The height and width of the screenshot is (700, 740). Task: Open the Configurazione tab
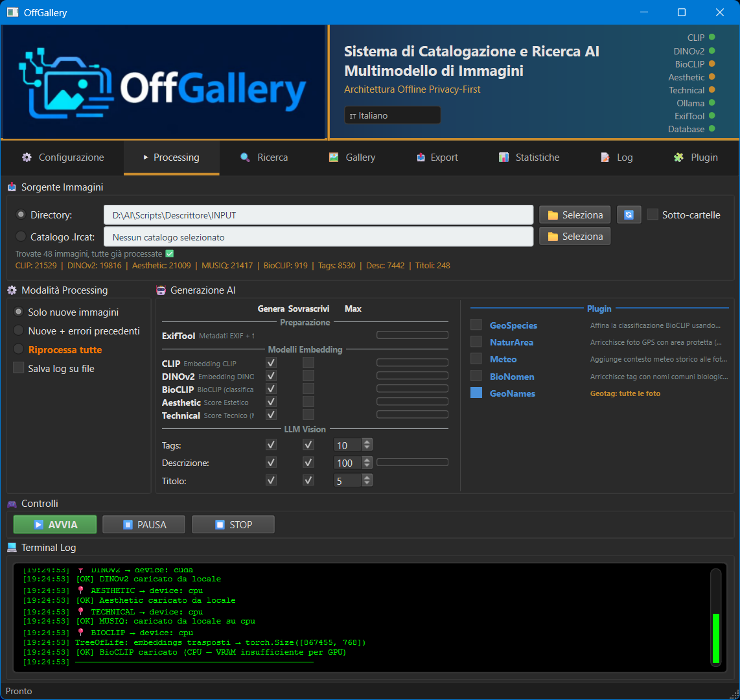[63, 157]
